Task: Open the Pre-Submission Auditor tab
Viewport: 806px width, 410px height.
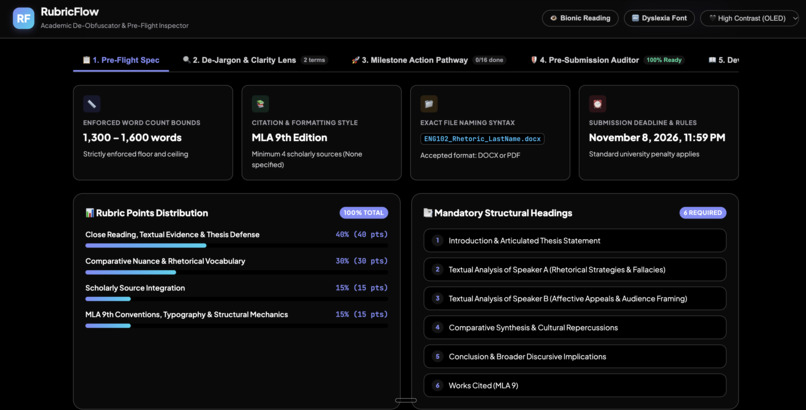Action: point(608,60)
